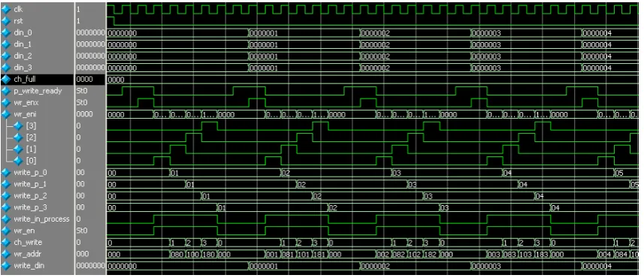Click the icon of wr_eni bit [0]
This screenshot has width=644, height=278.
click(18, 161)
